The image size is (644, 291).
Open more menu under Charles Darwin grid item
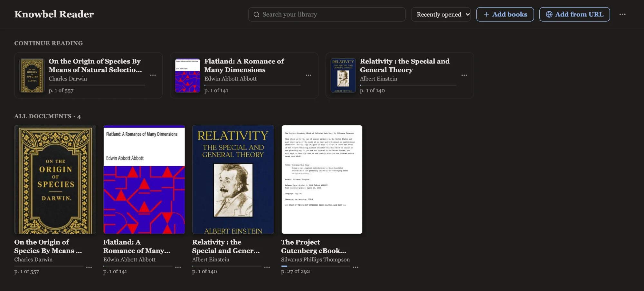click(89, 267)
